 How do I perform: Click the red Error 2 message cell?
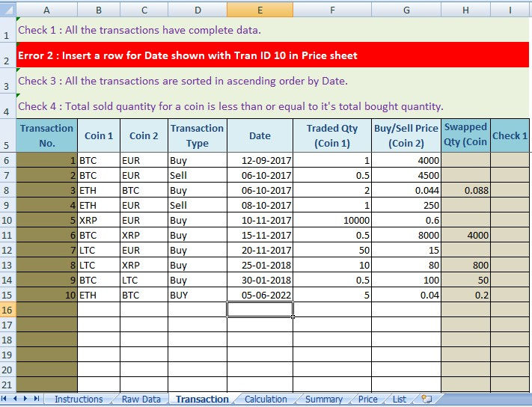click(272, 55)
